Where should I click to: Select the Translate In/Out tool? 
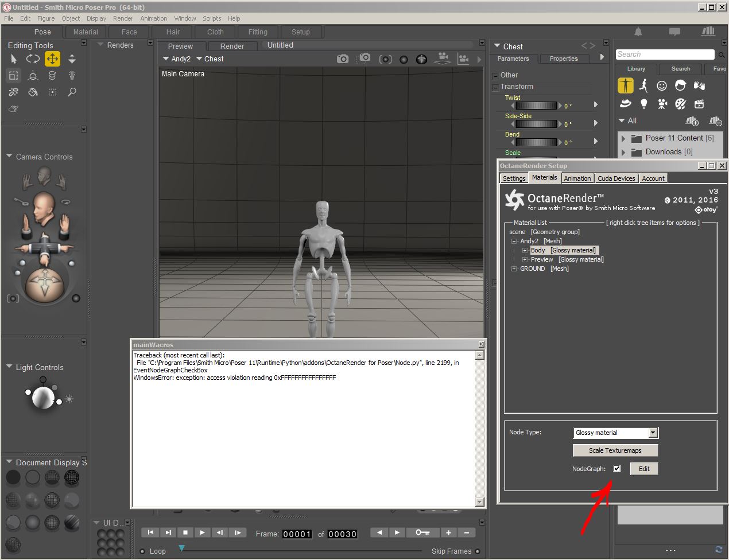click(x=72, y=59)
